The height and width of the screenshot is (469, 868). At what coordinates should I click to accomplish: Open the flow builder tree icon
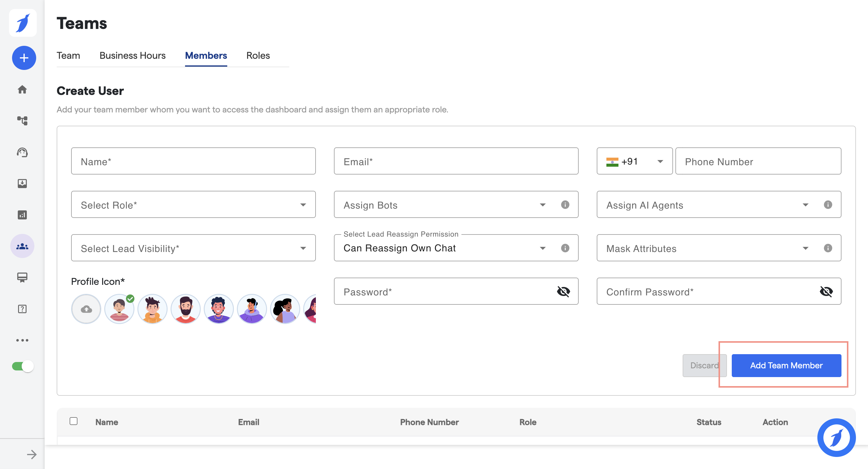pyautogui.click(x=22, y=121)
